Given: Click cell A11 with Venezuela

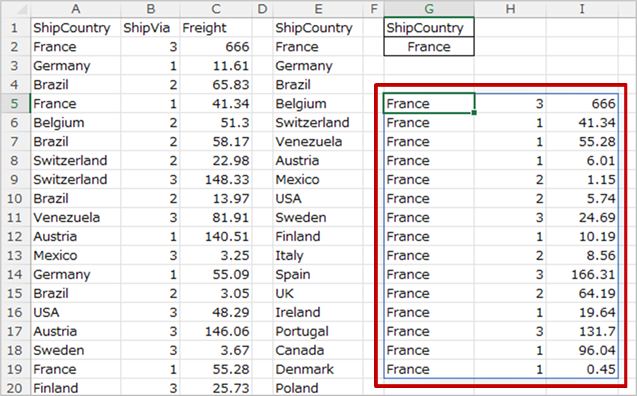Looking at the screenshot, I should coord(76,218).
